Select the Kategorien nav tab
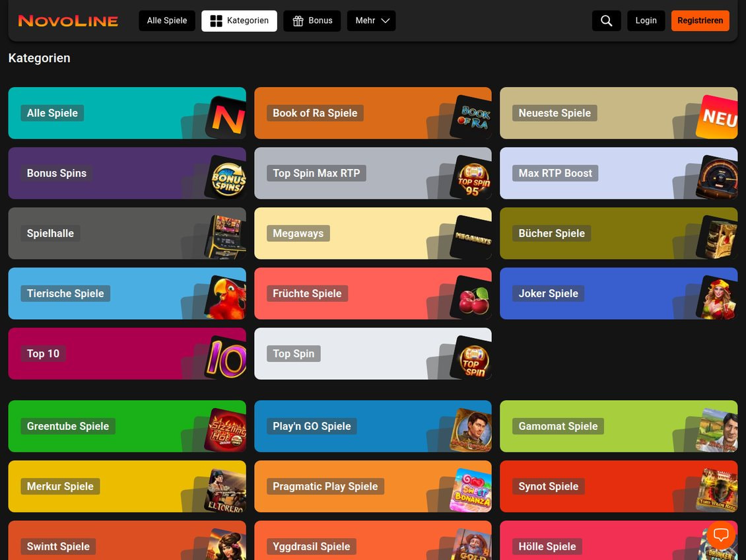Viewport: 746px width, 560px height. click(x=239, y=20)
